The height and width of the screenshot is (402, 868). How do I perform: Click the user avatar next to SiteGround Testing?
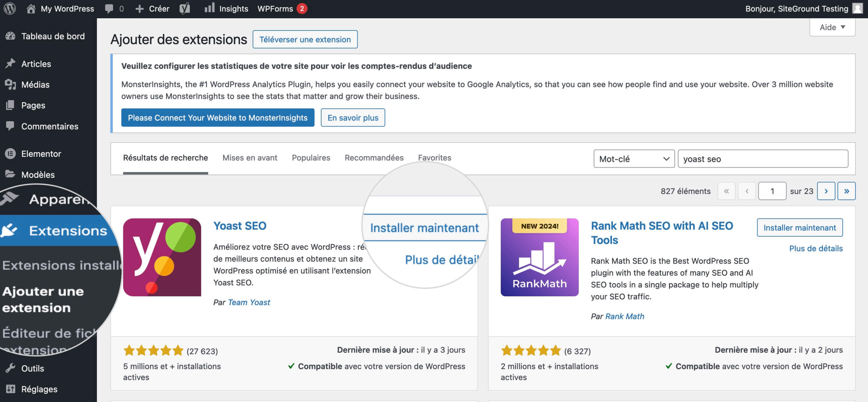[857, 8]
